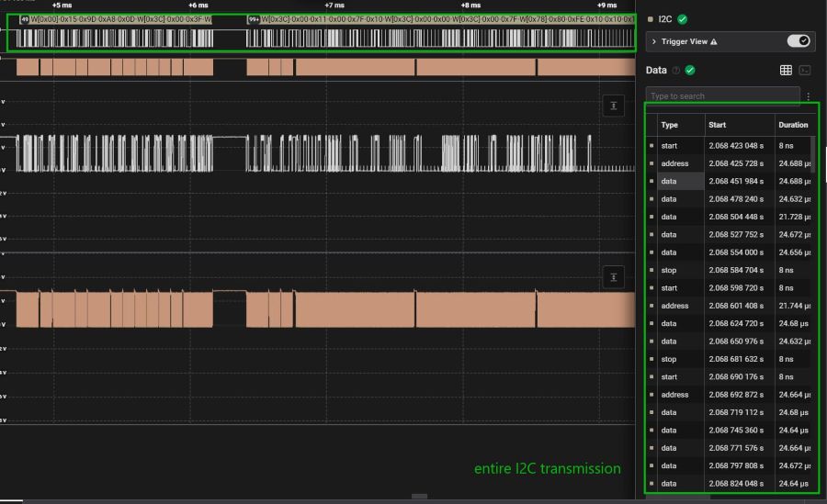Click the lower channel height expand icon
827x504 pixels.
tap(614, 277)
